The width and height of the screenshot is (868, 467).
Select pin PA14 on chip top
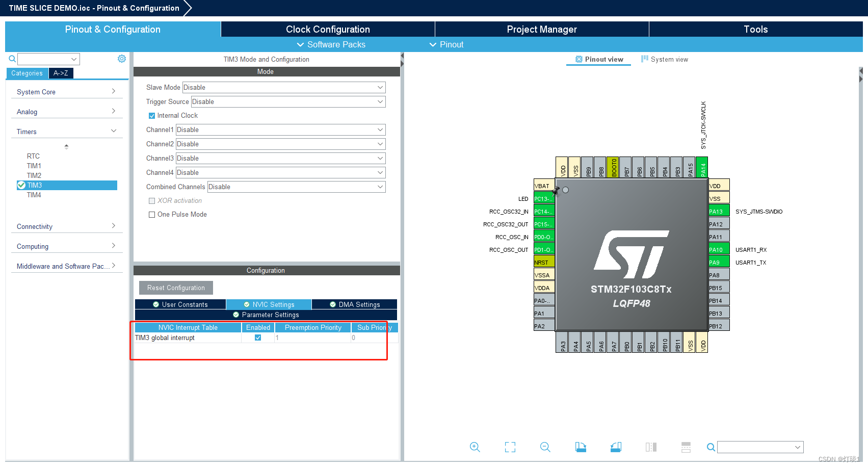pos(702,167)
